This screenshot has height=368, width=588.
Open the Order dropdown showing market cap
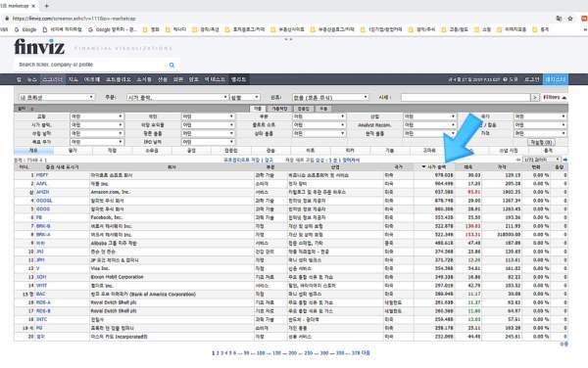coord(177,97)
